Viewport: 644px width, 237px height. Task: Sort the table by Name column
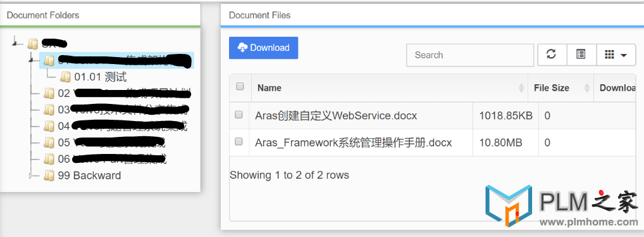pos(389,87)
